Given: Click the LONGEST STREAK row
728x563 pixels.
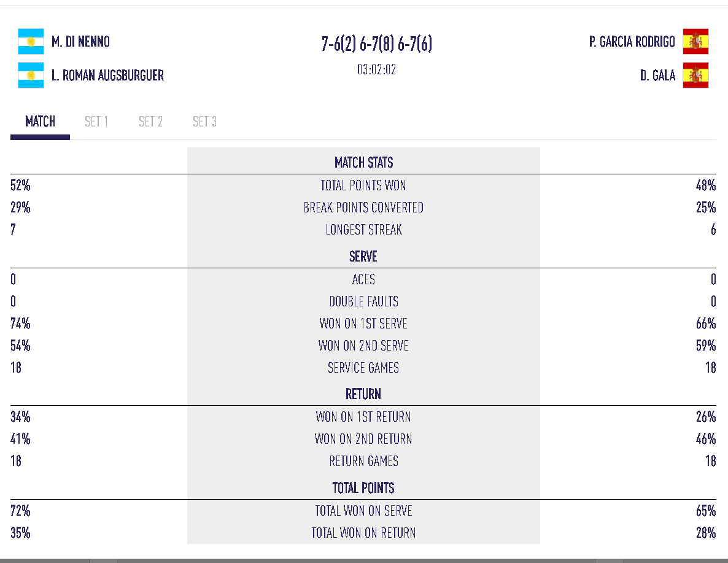Looking at the screenshot, I should (363, 230).
